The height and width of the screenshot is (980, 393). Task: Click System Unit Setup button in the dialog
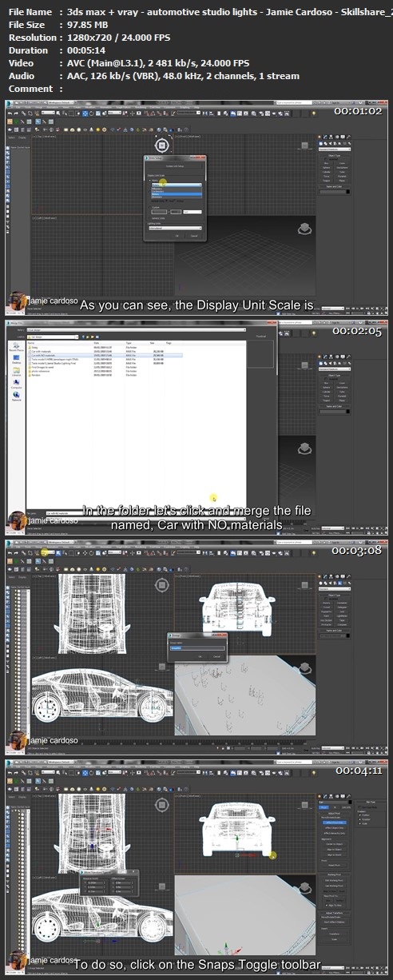pos(175,166)
